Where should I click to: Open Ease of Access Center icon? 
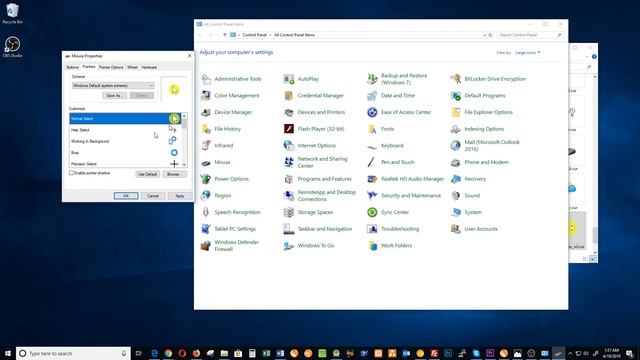372,112
